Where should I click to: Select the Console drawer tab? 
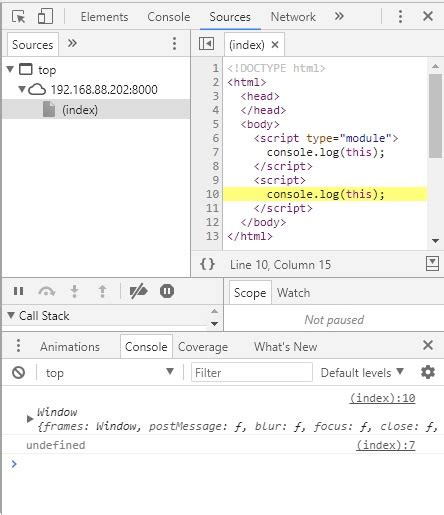point(146,347)
